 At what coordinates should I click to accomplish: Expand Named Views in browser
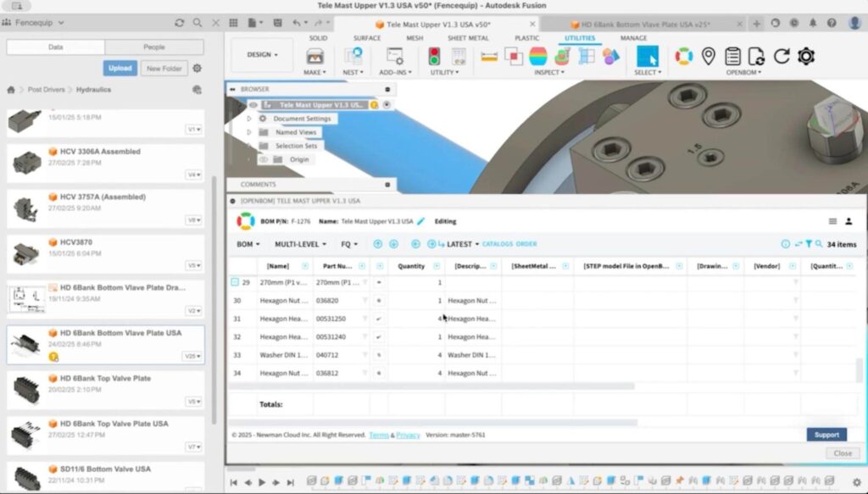click(249, 132)
